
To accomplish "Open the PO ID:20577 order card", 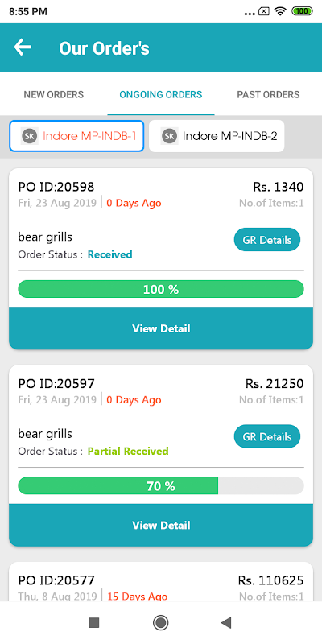I will tap(161, 582).
